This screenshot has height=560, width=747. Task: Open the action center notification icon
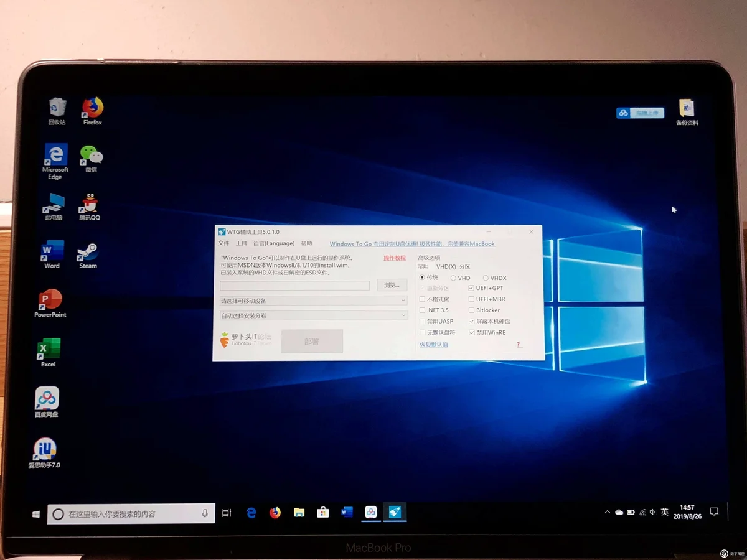(x=714, y=511)
